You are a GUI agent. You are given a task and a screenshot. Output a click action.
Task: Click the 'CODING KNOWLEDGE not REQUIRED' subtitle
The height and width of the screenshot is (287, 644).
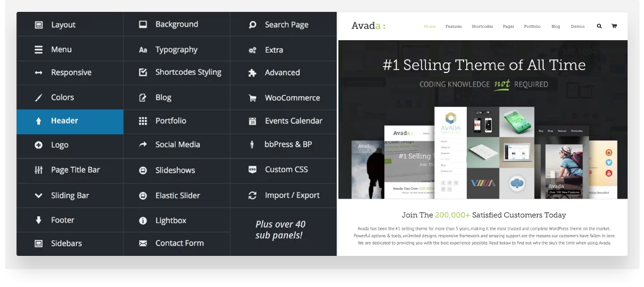pos(484,84)
